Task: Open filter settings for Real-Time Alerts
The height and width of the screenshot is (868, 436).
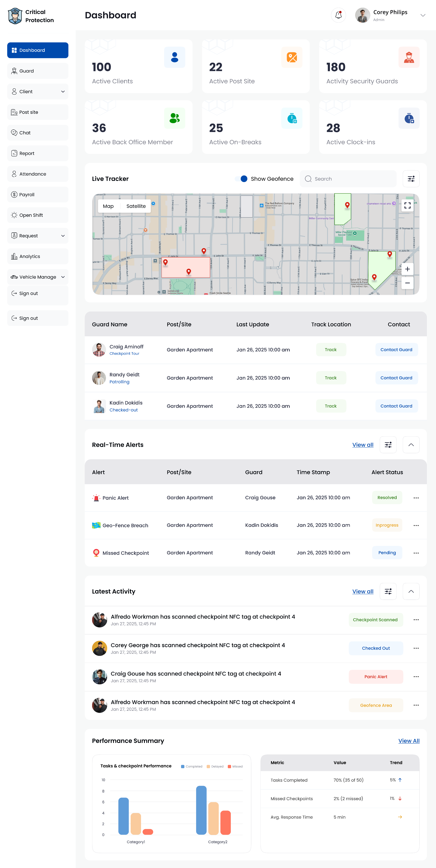Action: click(388, 445)
